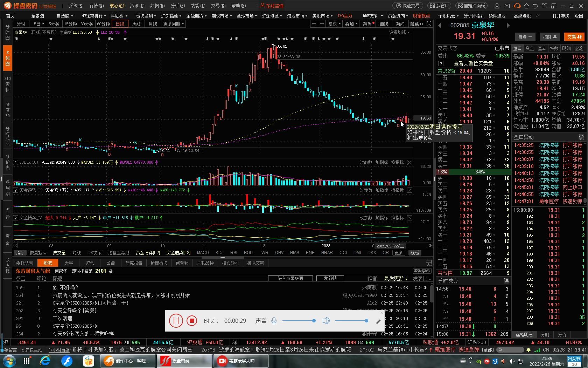
Task: Open help for 资金博弈_L2 indicator
Action: (x=15, y=218)
